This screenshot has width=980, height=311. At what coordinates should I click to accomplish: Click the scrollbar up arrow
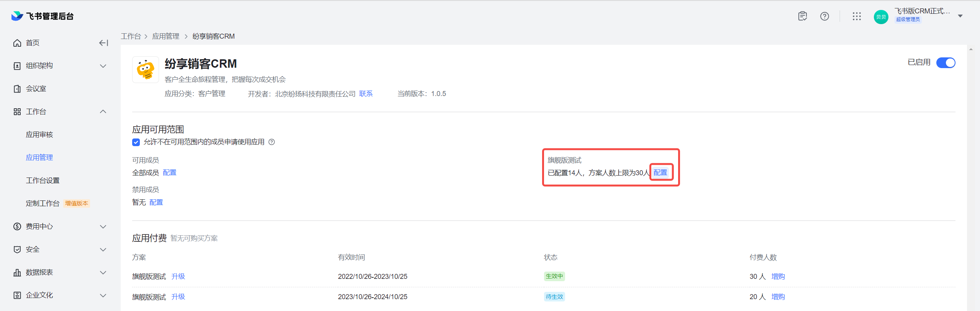[971, 49]
